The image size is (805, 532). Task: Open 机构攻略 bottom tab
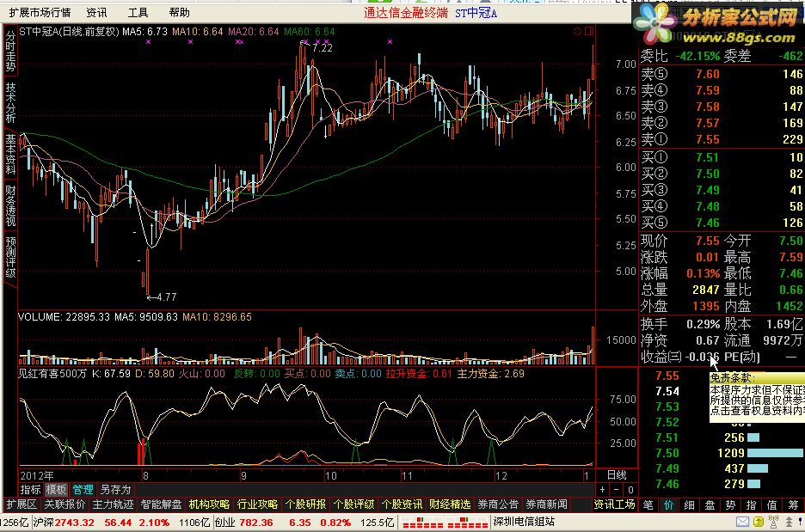coord(210,504)
